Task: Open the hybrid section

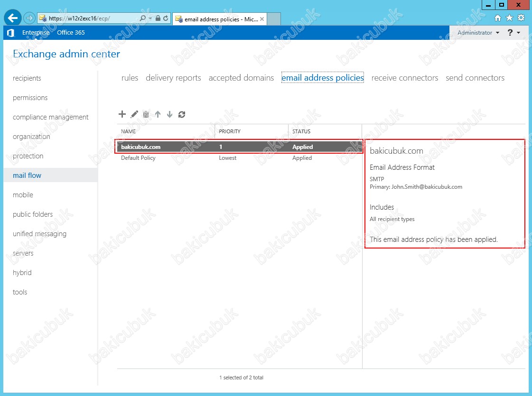Action: (22, 273)
